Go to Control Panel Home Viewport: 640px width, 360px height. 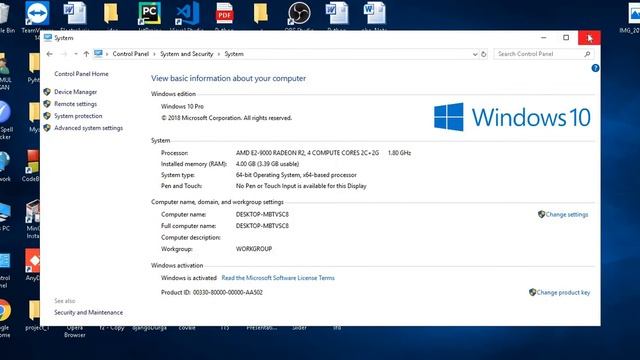click(x=81, y=74)
